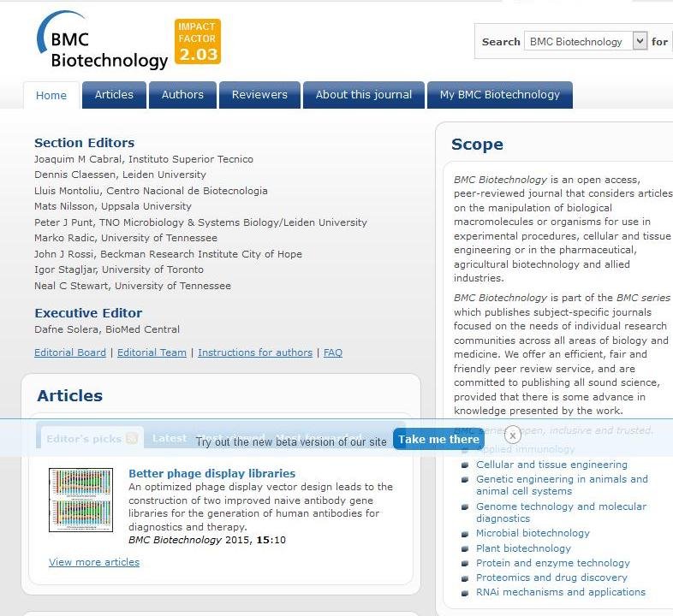Click John J Rossi editor entry
The width and height of the screenshot is (673, 616).
point(168,254)
